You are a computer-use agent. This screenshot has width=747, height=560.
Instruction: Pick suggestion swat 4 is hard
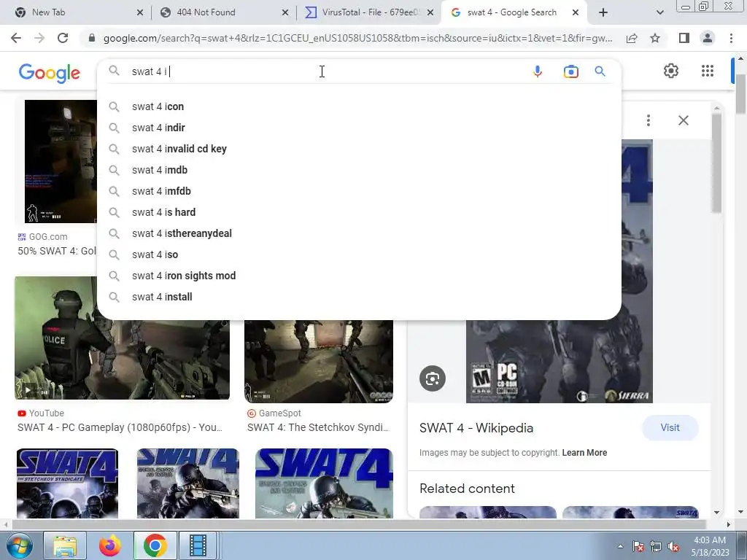point(359,212)
